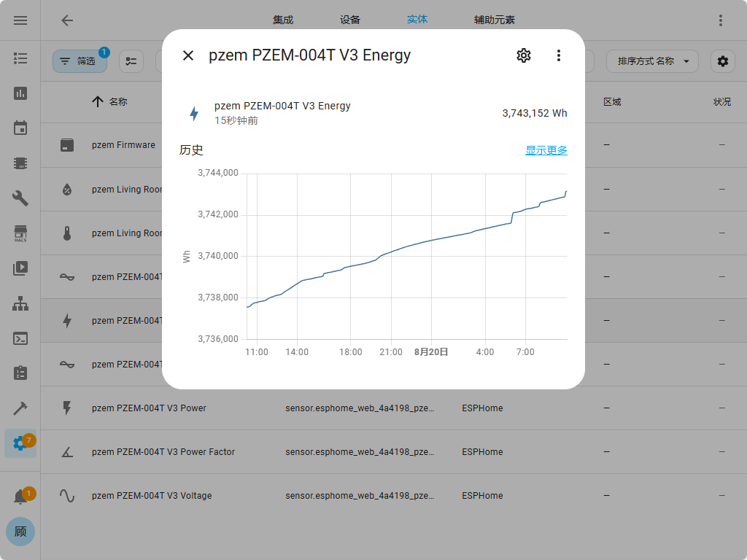Click the 筛选 filter button
Screen dimensions: 747x560
(80, 61)
